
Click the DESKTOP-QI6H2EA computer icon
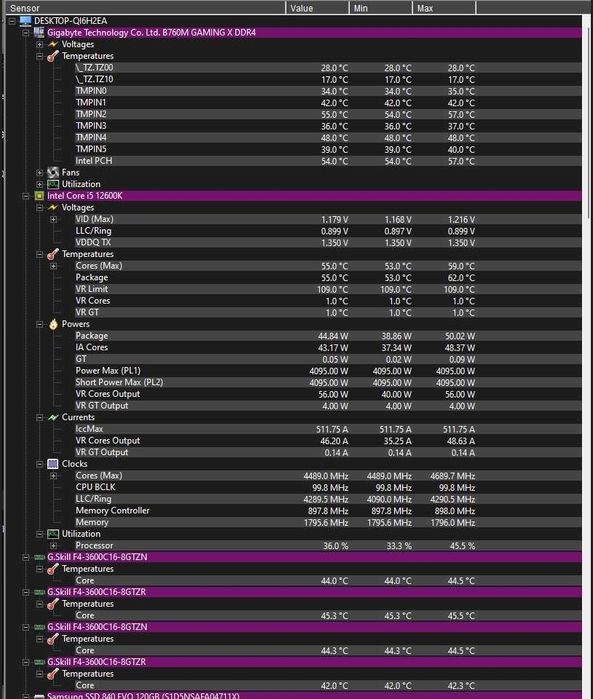[x=25, y=21]
